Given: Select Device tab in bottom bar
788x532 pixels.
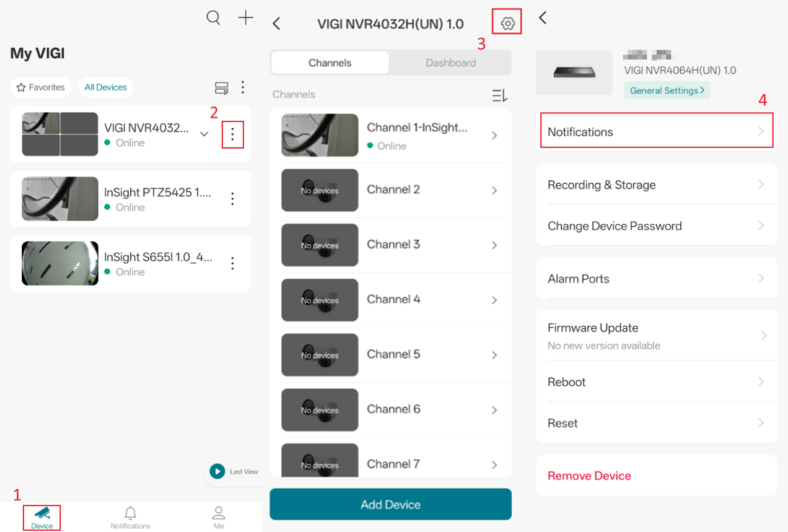Looking at the screenshot, I should (42, 518).
